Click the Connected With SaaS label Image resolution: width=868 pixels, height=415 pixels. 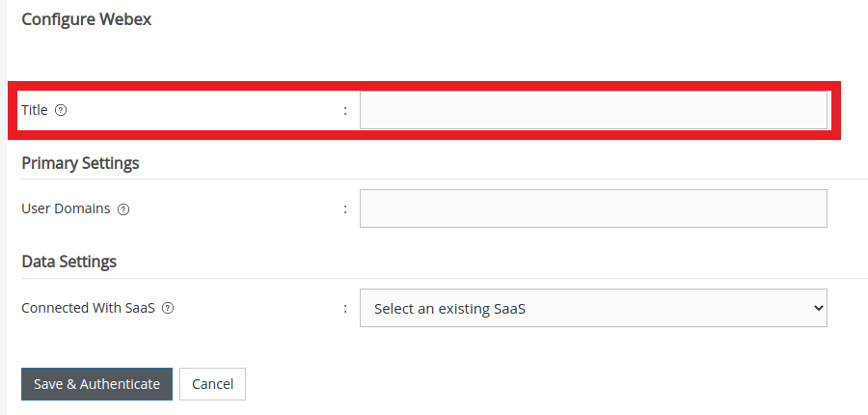click(88, 309)
